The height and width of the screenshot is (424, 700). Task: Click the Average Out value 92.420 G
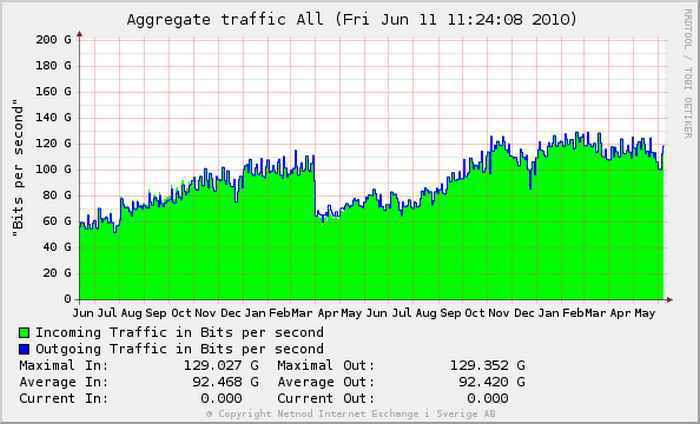(492, 382)
